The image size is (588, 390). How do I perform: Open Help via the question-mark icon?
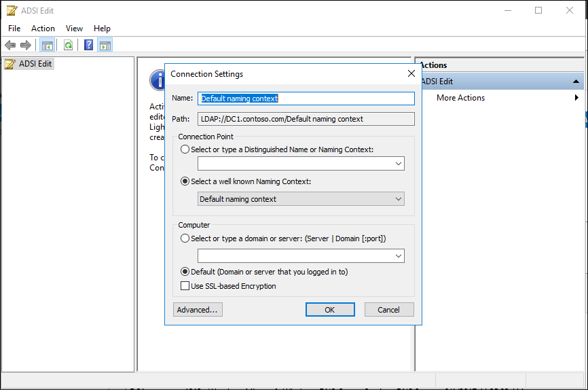pos(88,46)
